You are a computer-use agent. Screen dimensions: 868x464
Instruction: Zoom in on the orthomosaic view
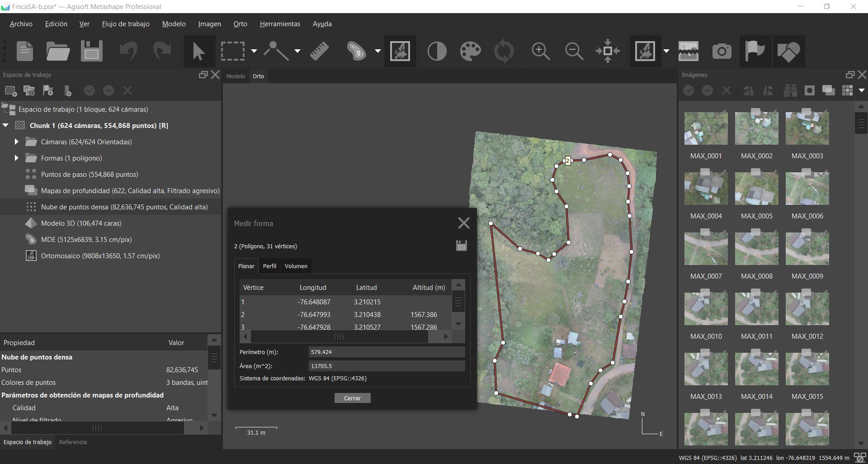pos(541,51)
